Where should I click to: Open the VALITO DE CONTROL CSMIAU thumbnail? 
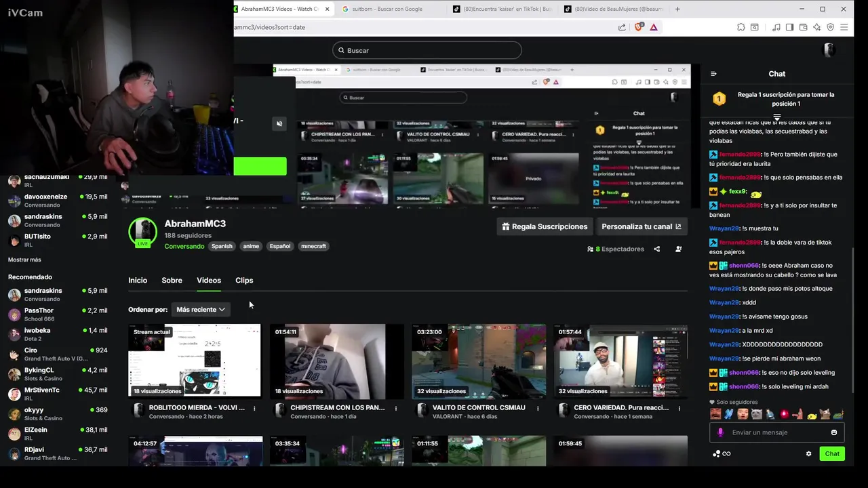tap(479, 360)
